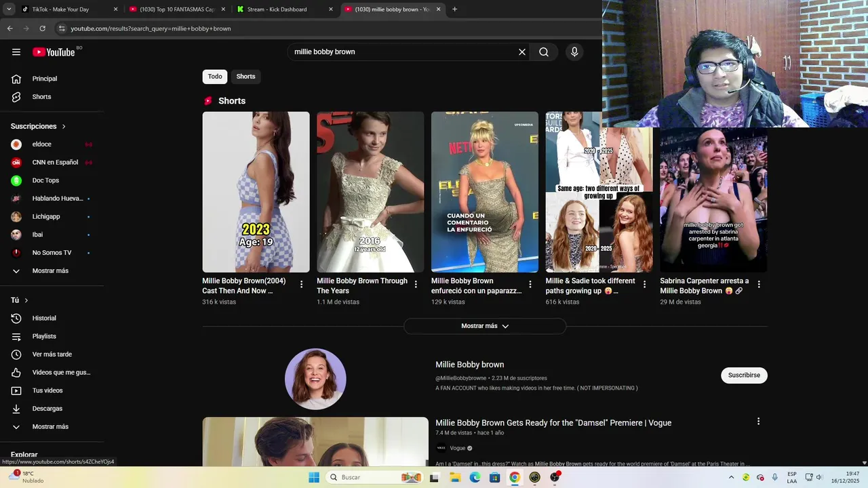The width and height of the screenshot is (868, 488).
Task: Open Microsoft Edge from the taskbar
Action: pyautogui.click(x=475, y=477)
